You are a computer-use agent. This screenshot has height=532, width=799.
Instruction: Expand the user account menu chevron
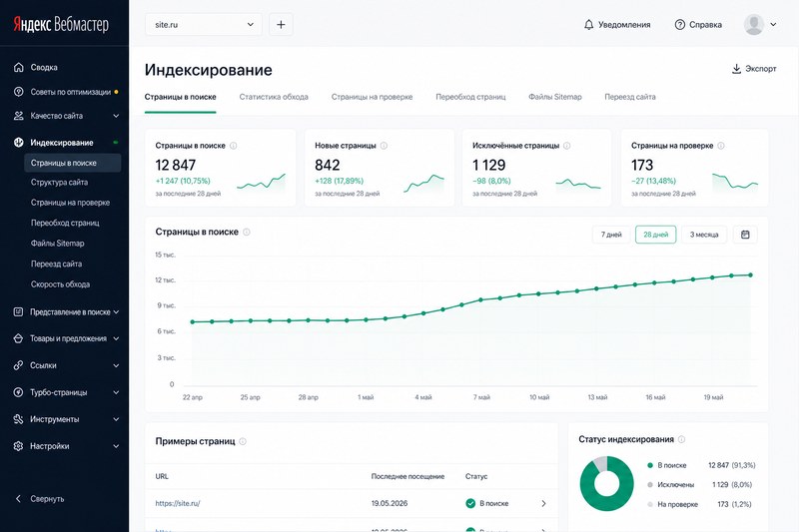pos(773,24)
